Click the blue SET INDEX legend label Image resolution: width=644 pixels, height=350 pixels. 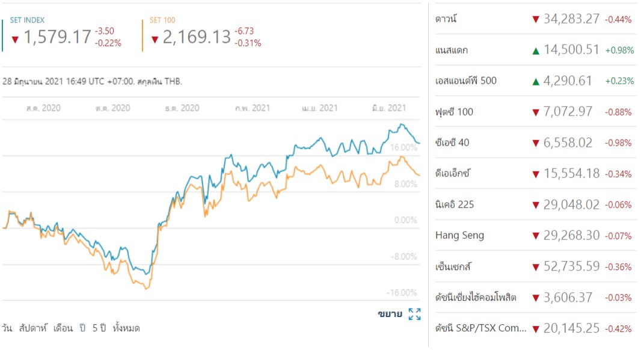(27, 20)
